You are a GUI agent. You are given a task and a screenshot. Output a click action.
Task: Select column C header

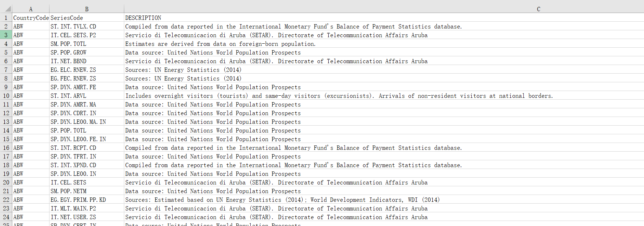click(538, 9)
